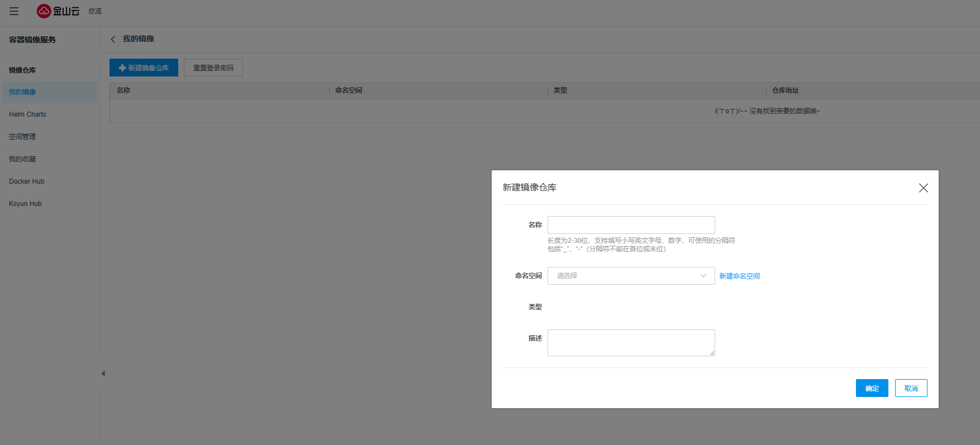Image resolution: width=980 pixels, height=445 pixels.
Task: Open the hamburger navigation menu
Action: 14,11
